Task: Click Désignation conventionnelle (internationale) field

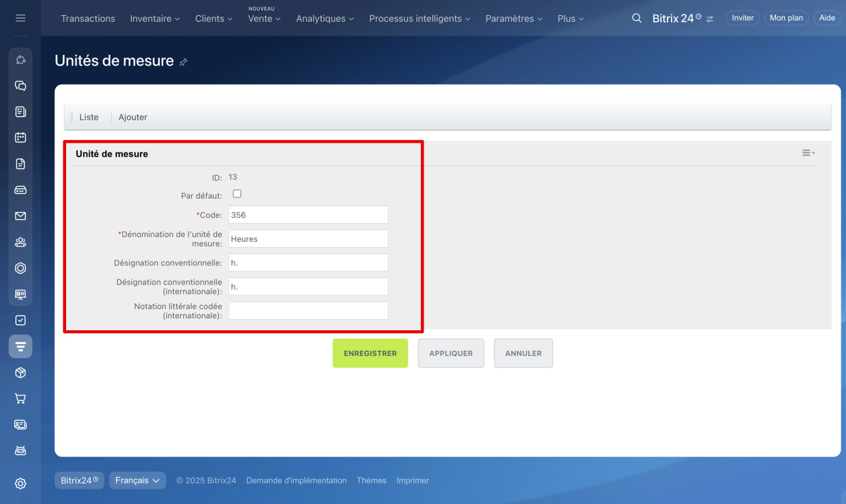Action: tap(308, 286)
